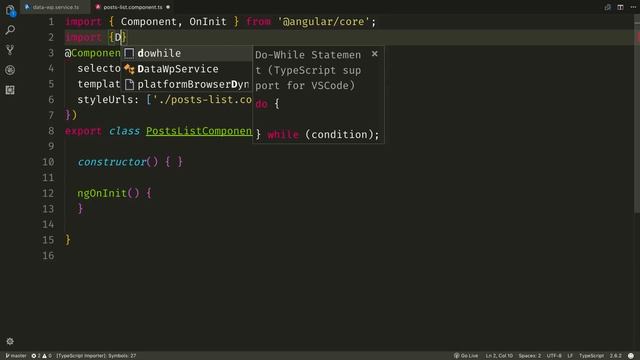Click TypeScript Importer Symbols: 27 status
640x360 pixels.
coord(96,356)
